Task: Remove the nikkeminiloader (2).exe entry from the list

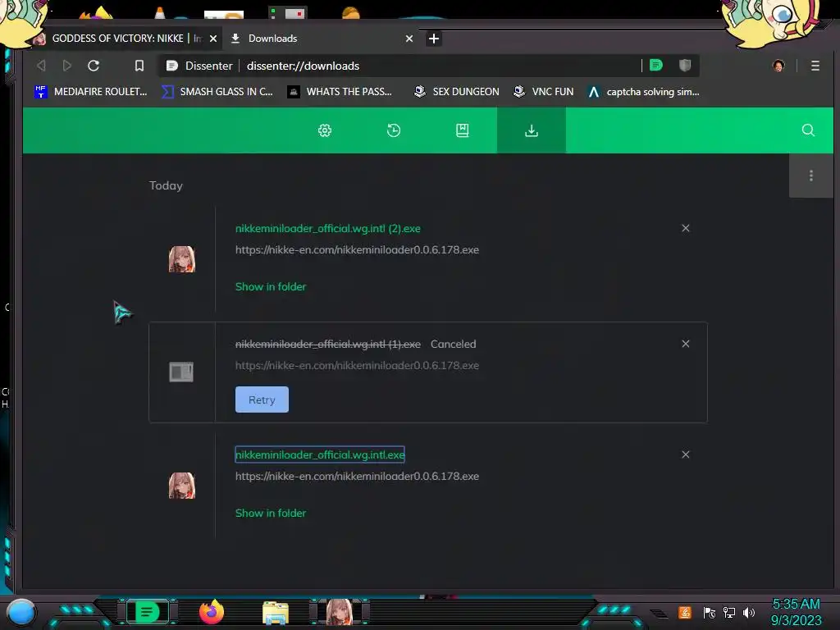Action: pyautogui.click(x=685, y=228)
